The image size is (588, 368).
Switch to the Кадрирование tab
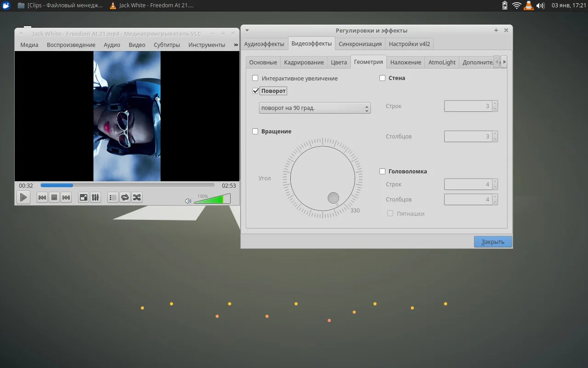pos(304,62)
